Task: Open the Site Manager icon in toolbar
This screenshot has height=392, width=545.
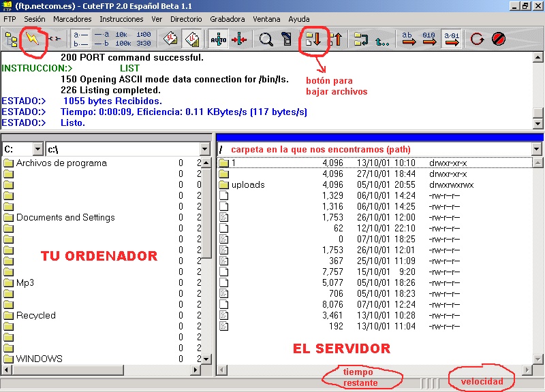Action: [x=11, y=39]
